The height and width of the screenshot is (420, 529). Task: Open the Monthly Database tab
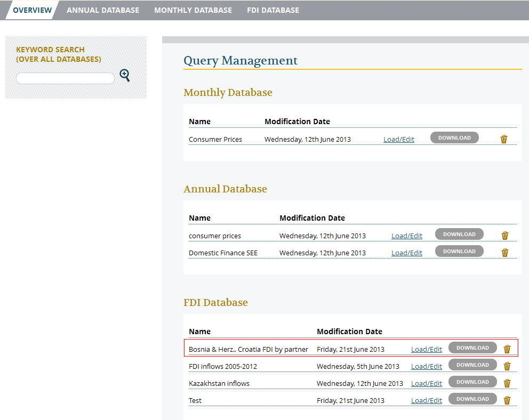(x=193, y=10)
